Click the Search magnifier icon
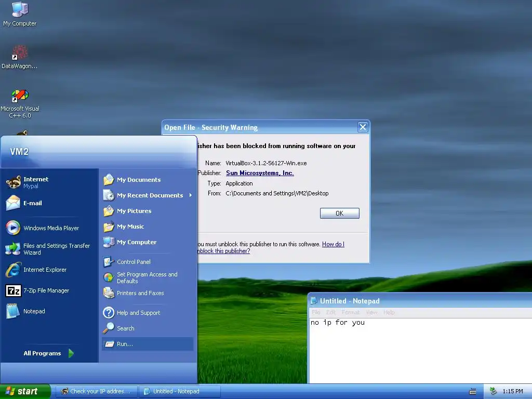Viewport: 532px width, 399px height. pos(109,328)
